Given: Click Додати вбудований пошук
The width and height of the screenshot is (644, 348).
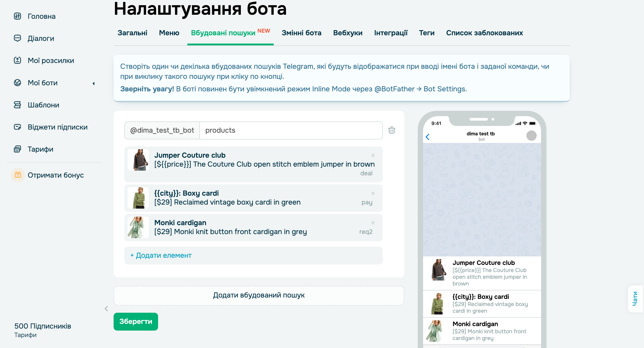Looking at the screenshot, I should click(x=259, y=295).
